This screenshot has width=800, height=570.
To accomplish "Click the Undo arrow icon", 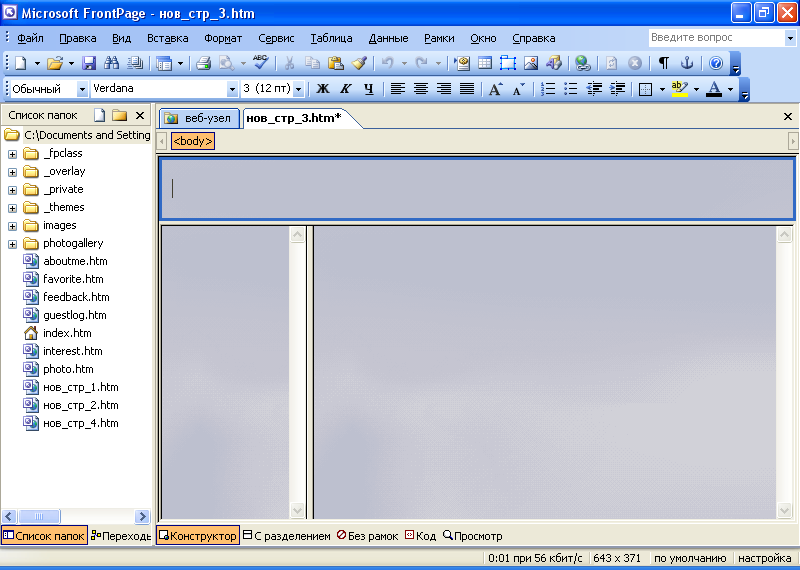I will point(388,63).
